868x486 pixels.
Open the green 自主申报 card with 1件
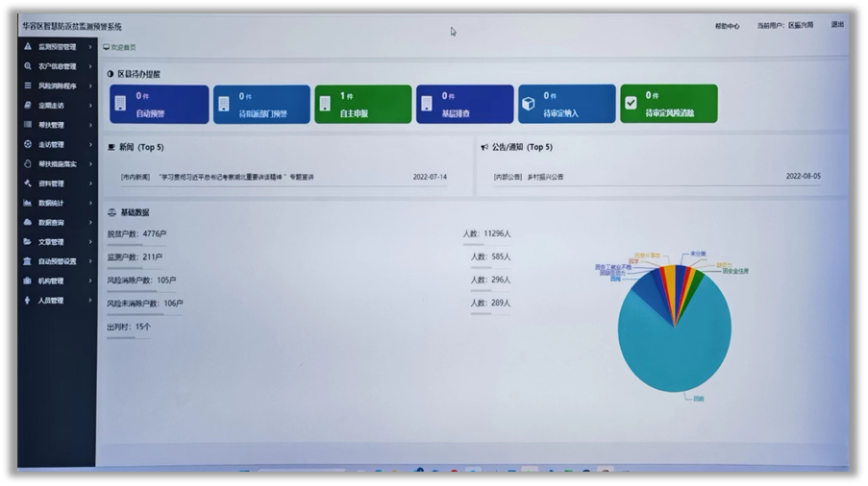coord(362,104)
